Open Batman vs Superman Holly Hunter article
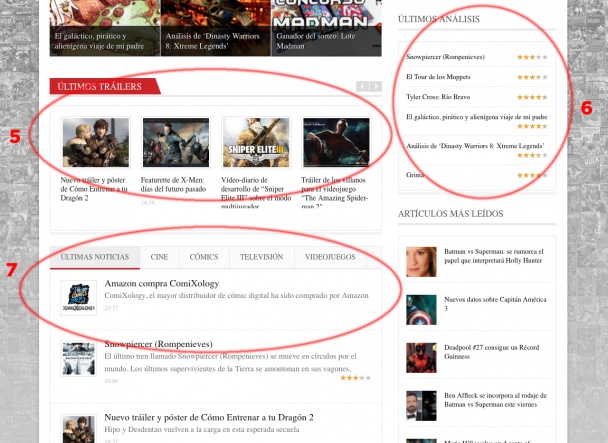Screen dimensions: 608x443 tap(494, 256)
